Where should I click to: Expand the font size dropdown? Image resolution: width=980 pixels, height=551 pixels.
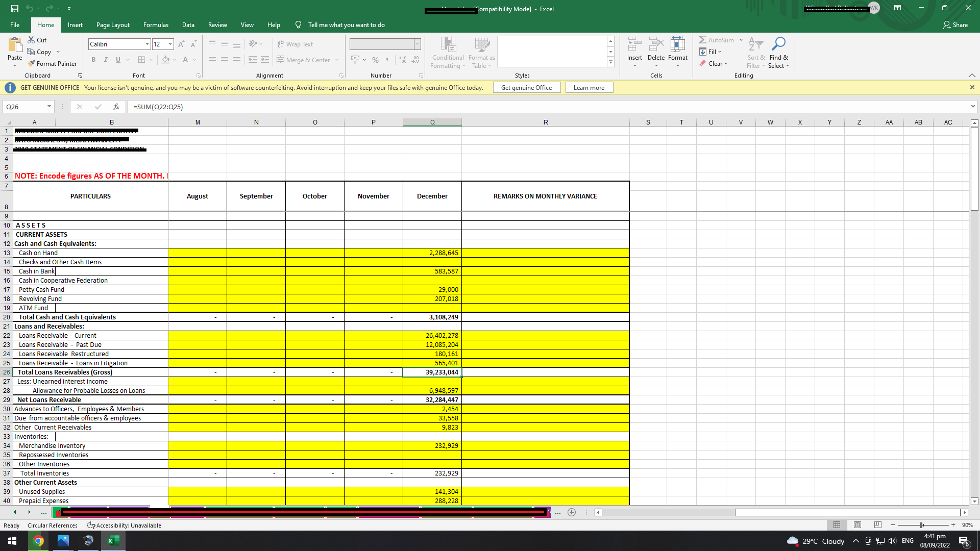pos(170,44)
